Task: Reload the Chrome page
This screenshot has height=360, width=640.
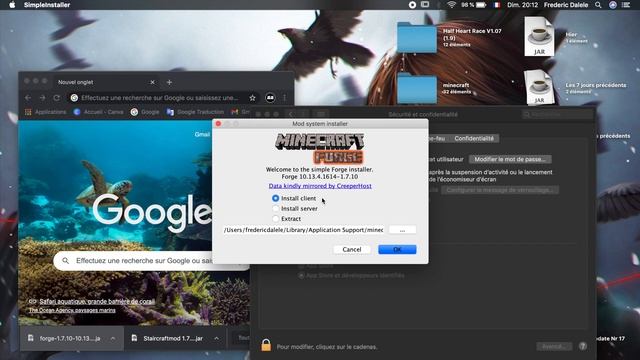Action: point(57,98)
